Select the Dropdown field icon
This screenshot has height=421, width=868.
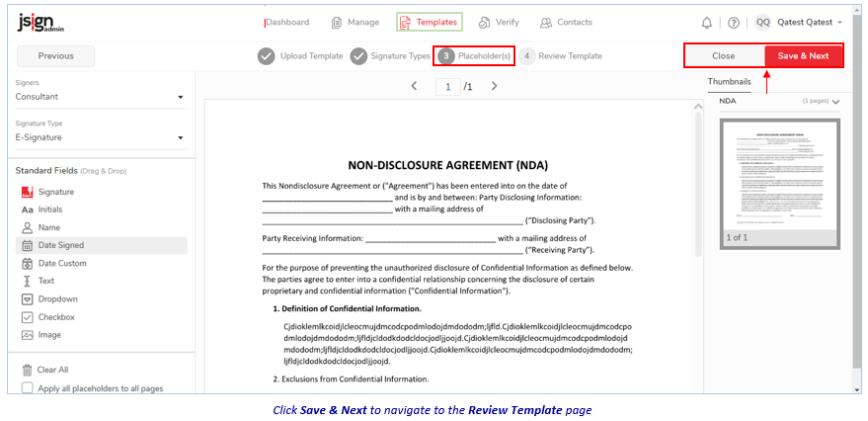pyautogui.click(x=27, y=299)
